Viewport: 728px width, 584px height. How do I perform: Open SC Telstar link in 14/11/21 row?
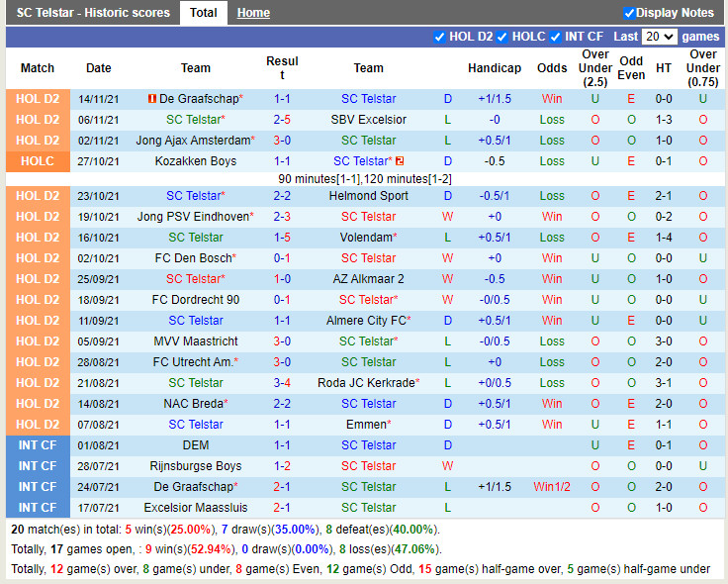[369, 99]
